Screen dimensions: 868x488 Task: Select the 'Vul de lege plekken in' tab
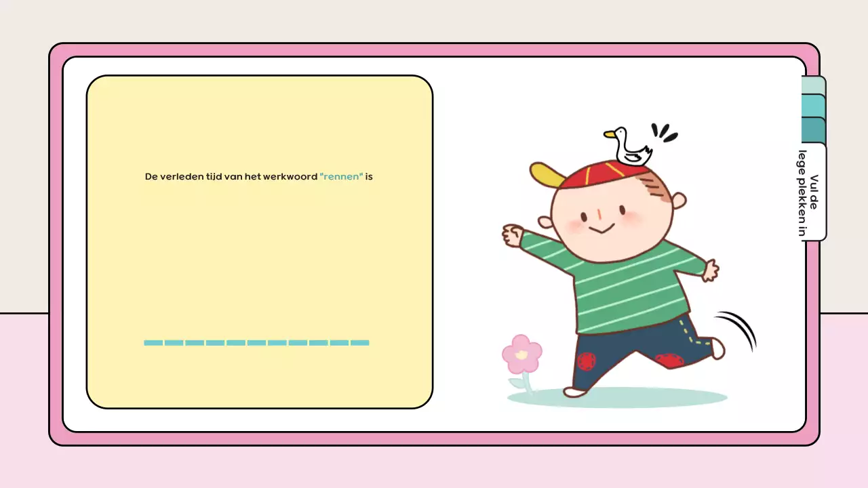click(x=812, y=192)
